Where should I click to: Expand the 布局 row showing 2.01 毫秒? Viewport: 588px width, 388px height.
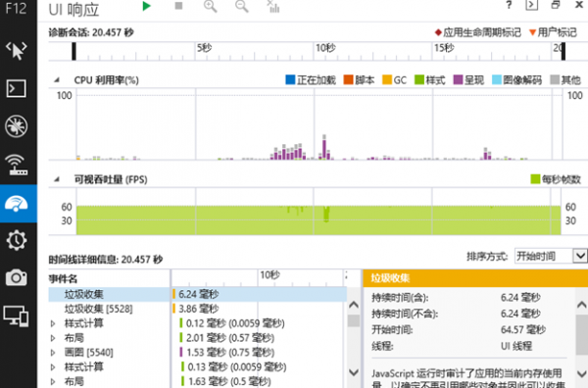pos(53,338)
